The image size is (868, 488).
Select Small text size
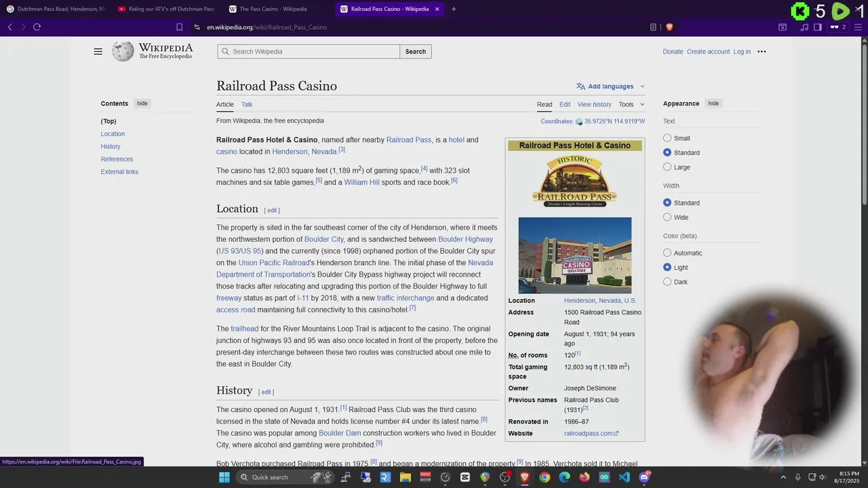tap(667, 138)
